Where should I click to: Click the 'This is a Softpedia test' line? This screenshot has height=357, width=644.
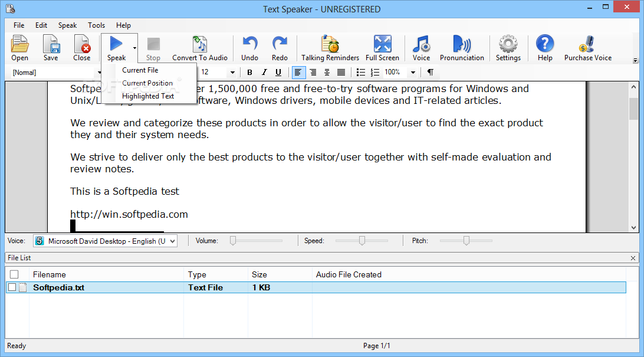click(124, 191)
